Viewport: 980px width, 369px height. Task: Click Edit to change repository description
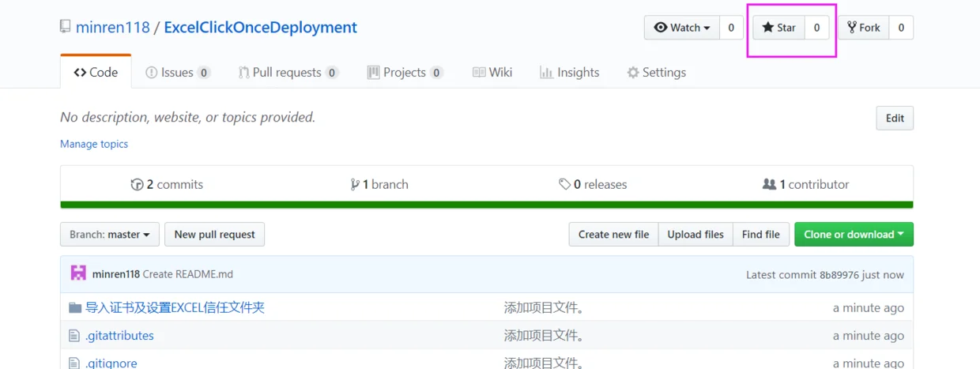point(895,118)
